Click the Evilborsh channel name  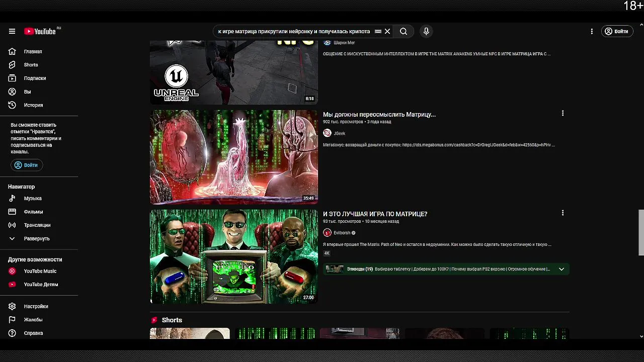pos(342,233)
